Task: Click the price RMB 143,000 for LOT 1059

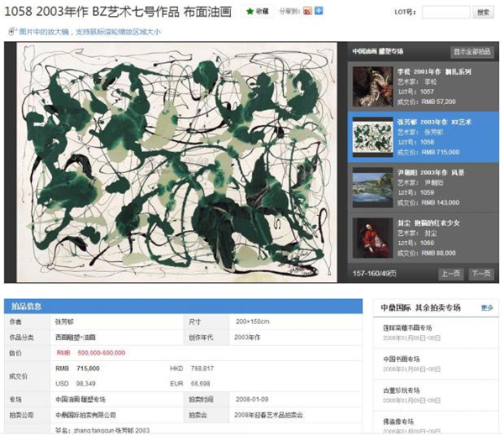Action: [440, 202]
